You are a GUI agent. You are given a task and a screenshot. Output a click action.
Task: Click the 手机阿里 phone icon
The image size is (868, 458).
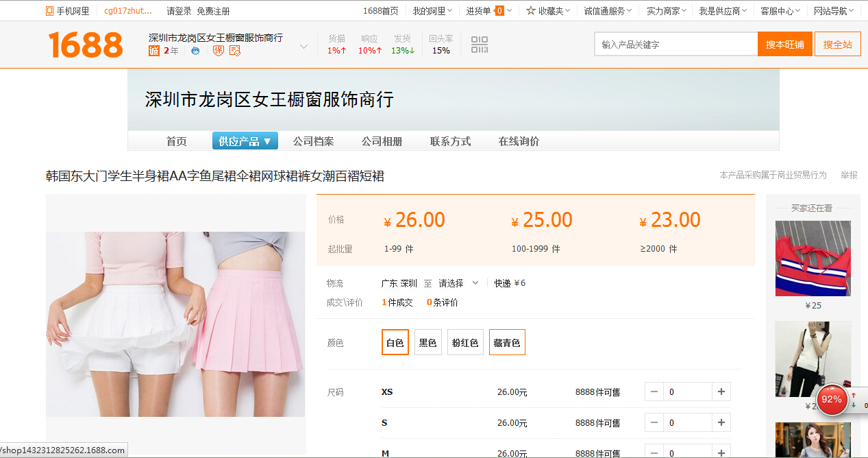pos(49,11)
